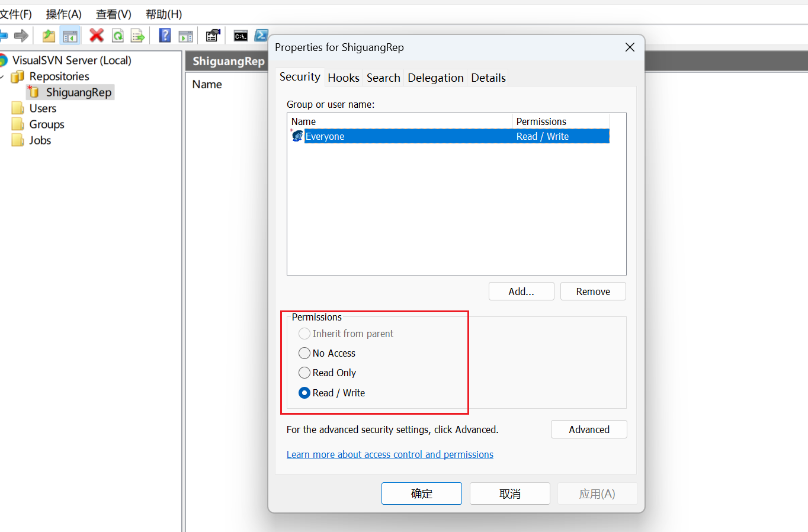Click the blue Back arrow toolbar icon
This screenshot has width=808, height=532.
click(x=3, y=36)
